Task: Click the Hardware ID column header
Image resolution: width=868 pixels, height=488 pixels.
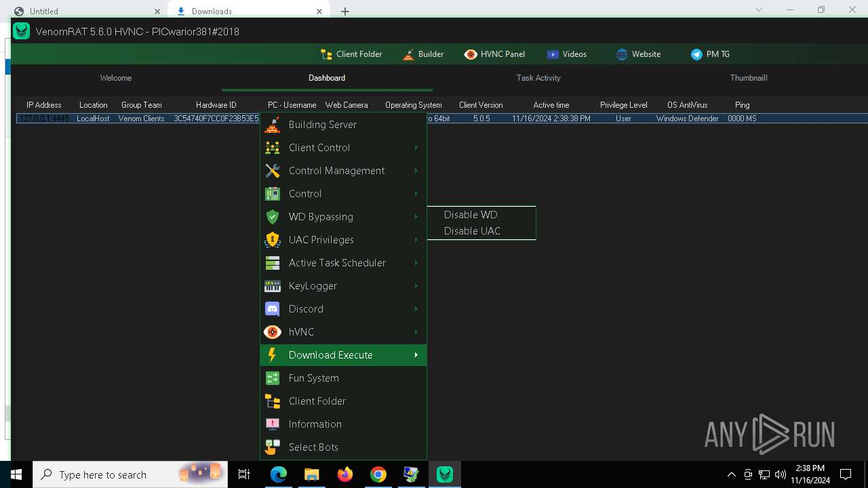Action: 216,105
